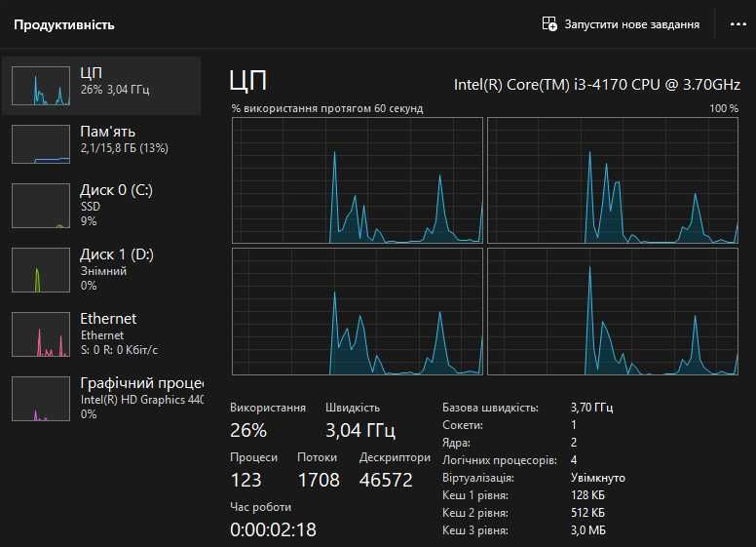Click the Пам'ять mini graph thumbnail

41,144
